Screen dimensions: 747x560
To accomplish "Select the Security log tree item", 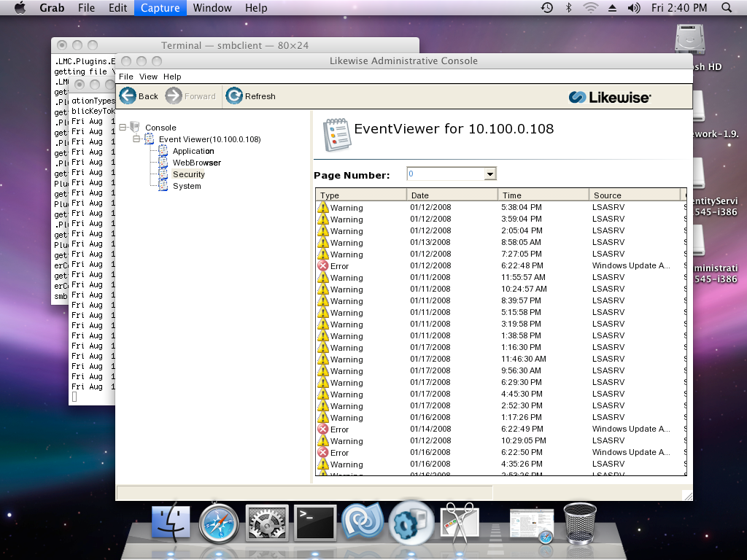I will [x=188, y=174].
